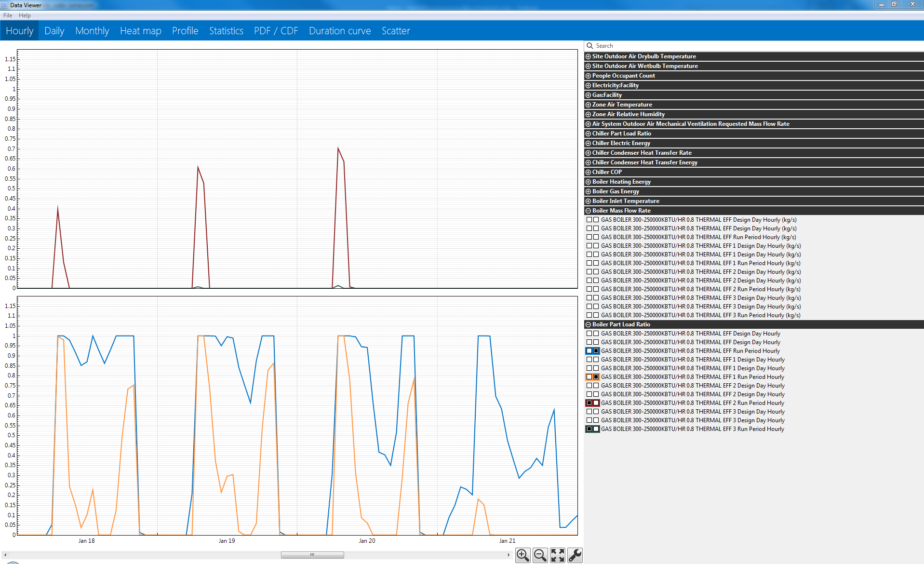Expand the People Occupant Count group
Image resolution: width=924 pixels, height=564 pixels.
[588, 76]
